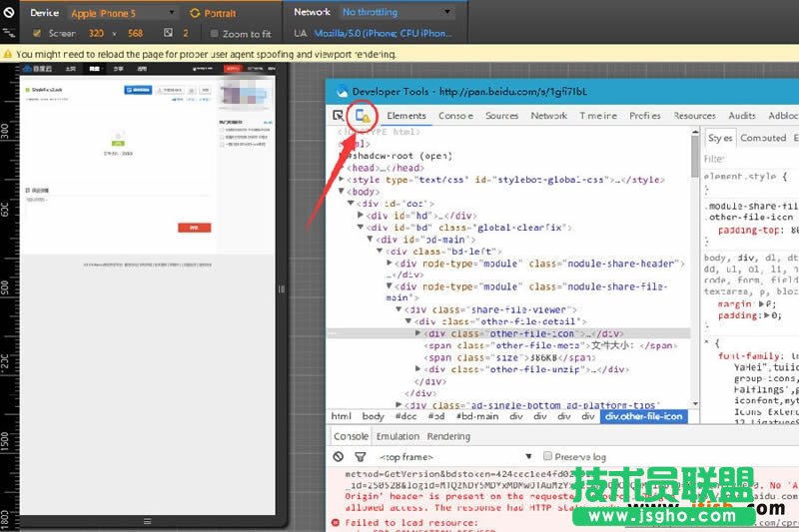Click the clear console icon
799x532 pixels.
pos(339,456)
